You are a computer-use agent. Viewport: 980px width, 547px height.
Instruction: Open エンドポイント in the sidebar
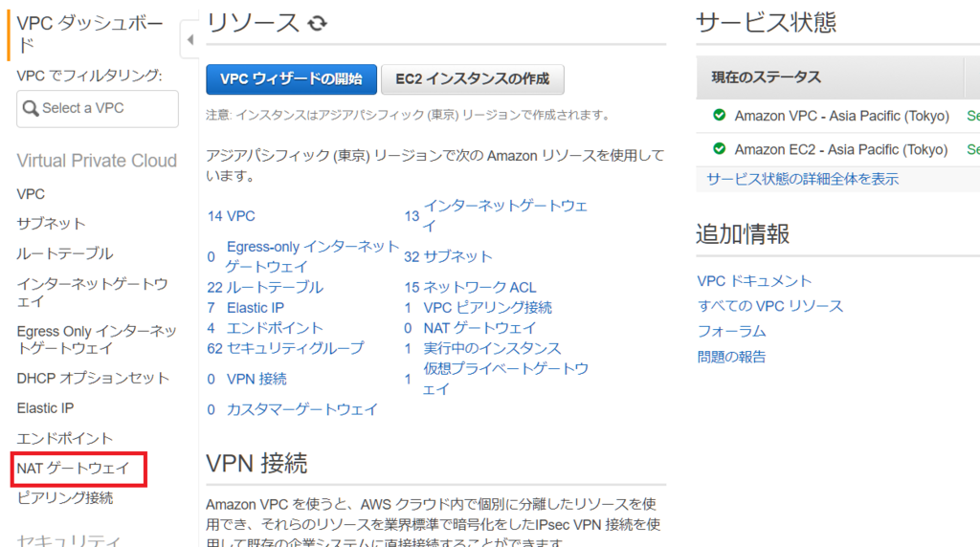pyautogui.click(x=65, y=438)
